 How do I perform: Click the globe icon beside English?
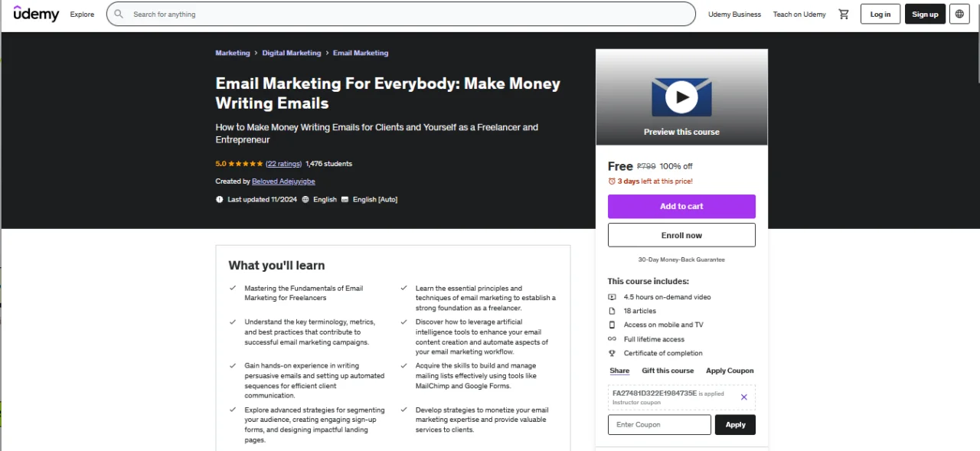click(x=305, y=200)
